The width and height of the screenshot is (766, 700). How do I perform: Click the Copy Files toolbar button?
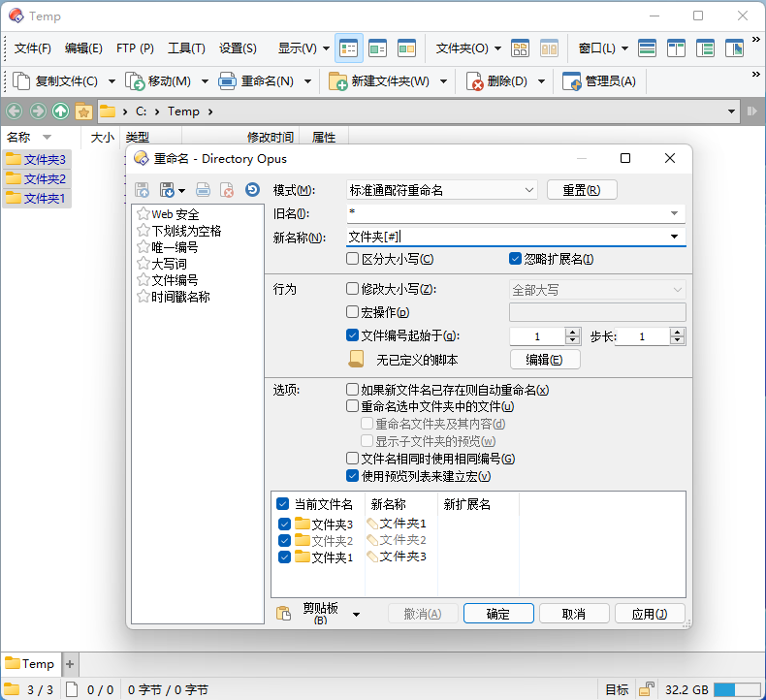tap(56, 81)
